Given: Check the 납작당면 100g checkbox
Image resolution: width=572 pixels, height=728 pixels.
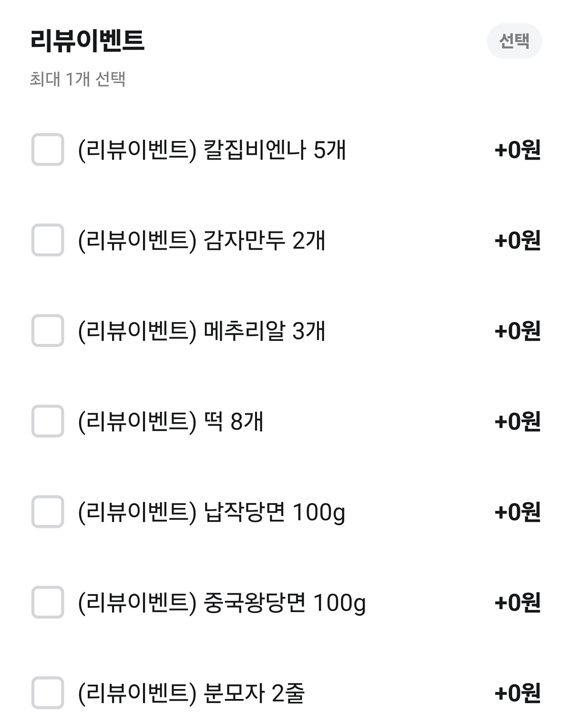Looking at the screenshot, I should click(48, 512).
